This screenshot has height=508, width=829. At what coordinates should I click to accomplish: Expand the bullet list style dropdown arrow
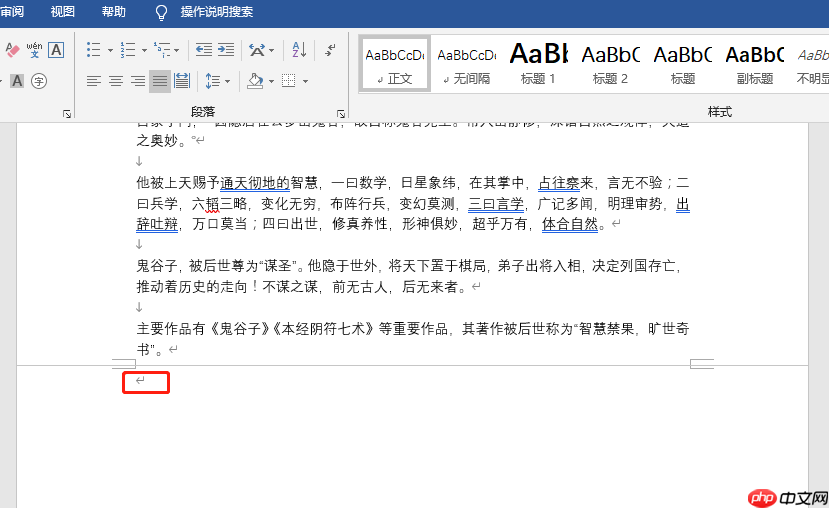click(x=110, y=51)
